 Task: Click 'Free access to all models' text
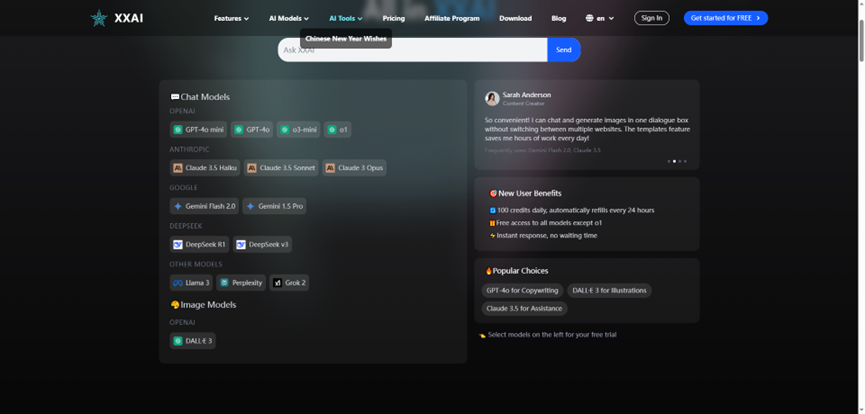pyautogui.click(x=548, y=223)
